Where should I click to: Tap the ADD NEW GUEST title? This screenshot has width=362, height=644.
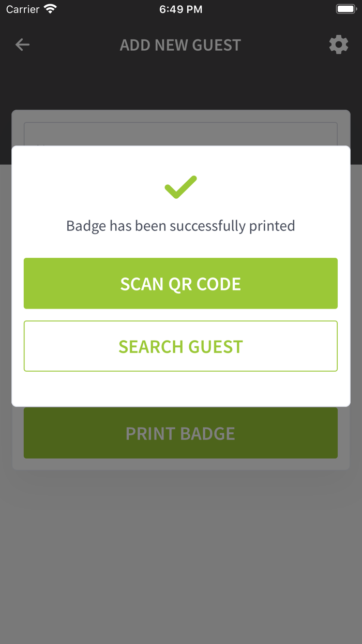pyautogui.click(x=180, y=45)
